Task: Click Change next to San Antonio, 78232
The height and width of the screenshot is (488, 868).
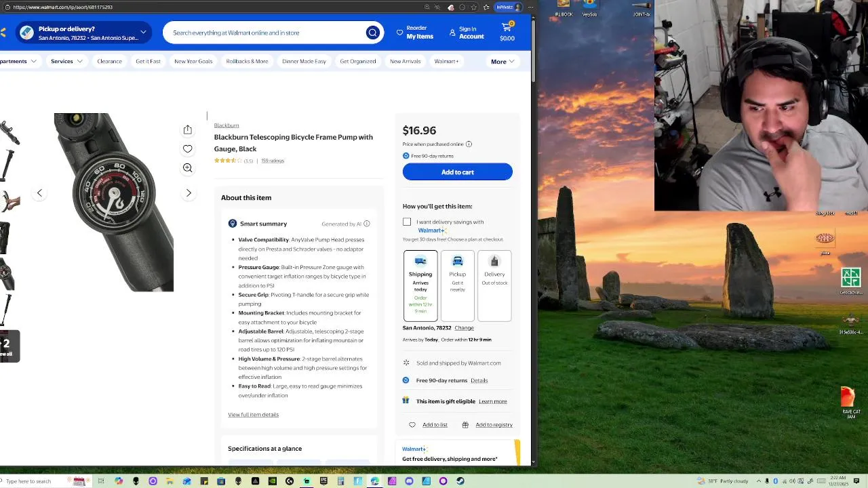Action: (464, 328)
